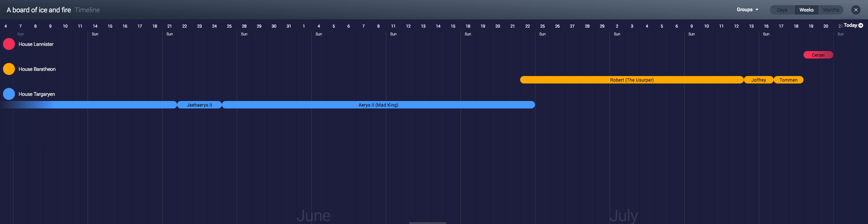Switch to Months view
Viewport: 868px width, 224px height.
tap(831, 10)
